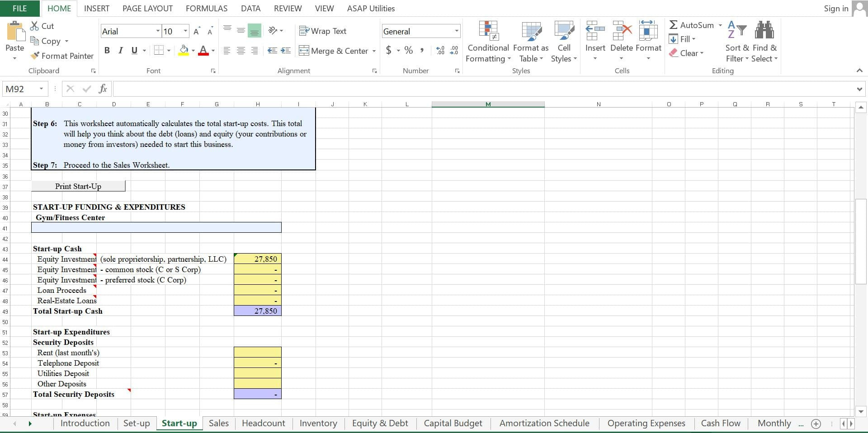Click the Middle Align icon
The height and width of the screenshot is (433, 868).
pos(241,30)
